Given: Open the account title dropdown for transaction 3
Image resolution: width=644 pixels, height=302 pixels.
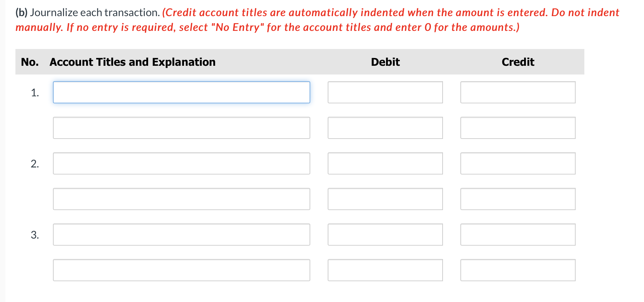Looking at the screenshot, I should click(181, 234).
